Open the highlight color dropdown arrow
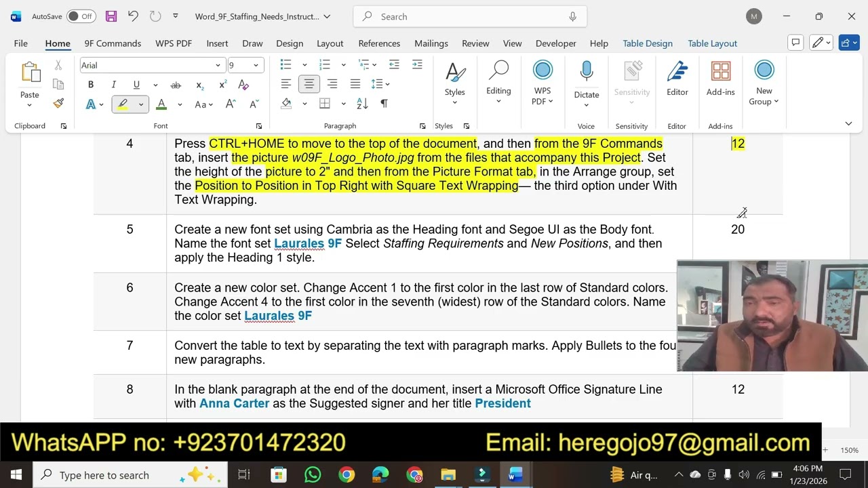Image resolution: width=868 pixels, height=488 pixels. pos(141,104)
